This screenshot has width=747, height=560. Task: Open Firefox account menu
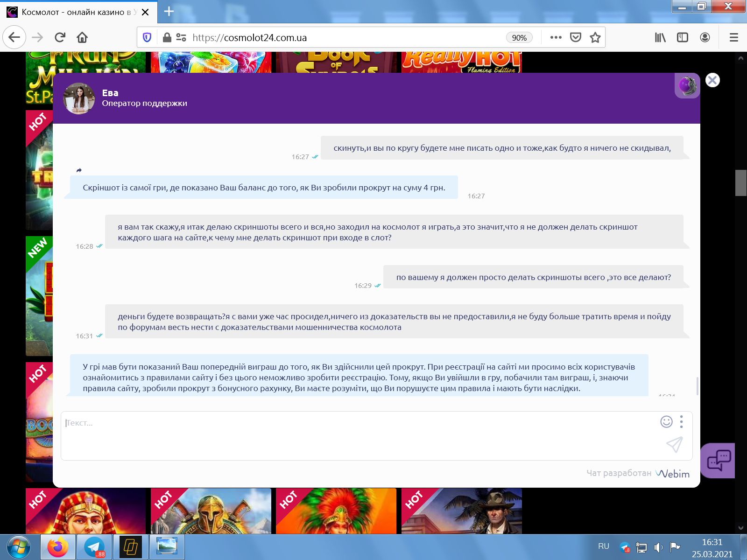pos(705,37)
